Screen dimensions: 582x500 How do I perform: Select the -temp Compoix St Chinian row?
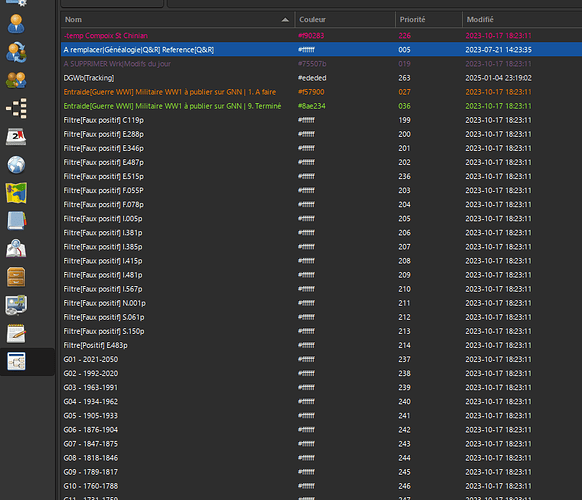[x=321, y=36]
